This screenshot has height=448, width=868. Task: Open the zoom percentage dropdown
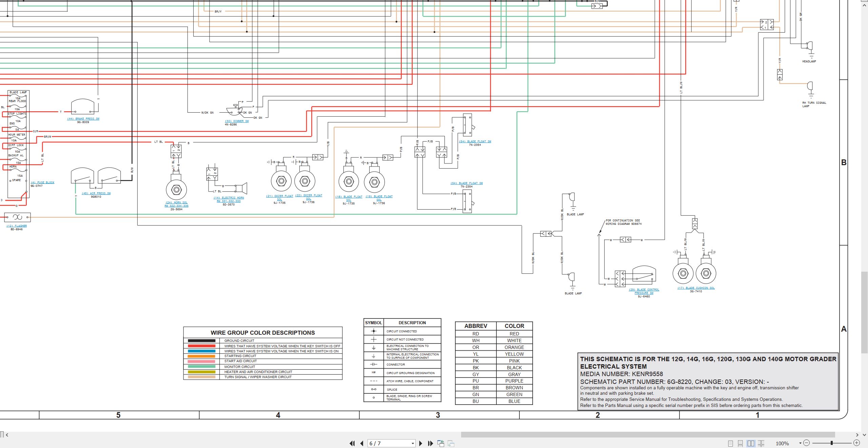click(x=800, y=443)
